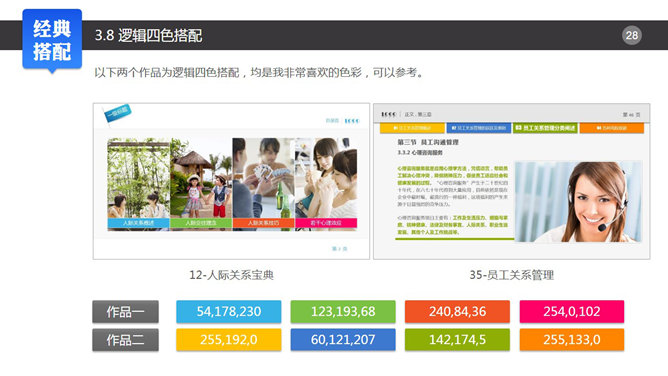Pick the orange swatch 255,133,0
Image resolution: width=668 pixels, height=376 pixels.
point(572,340)
